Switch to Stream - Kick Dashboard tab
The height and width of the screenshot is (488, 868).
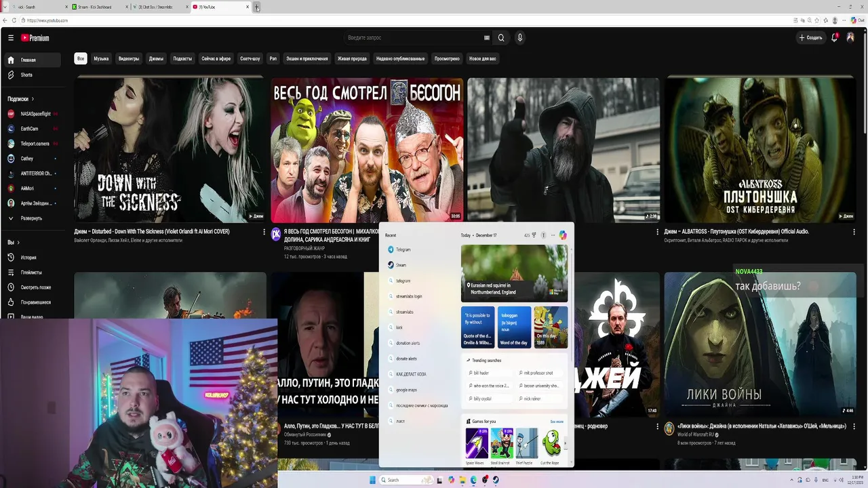pyautogui.click(x=99, y=7)
